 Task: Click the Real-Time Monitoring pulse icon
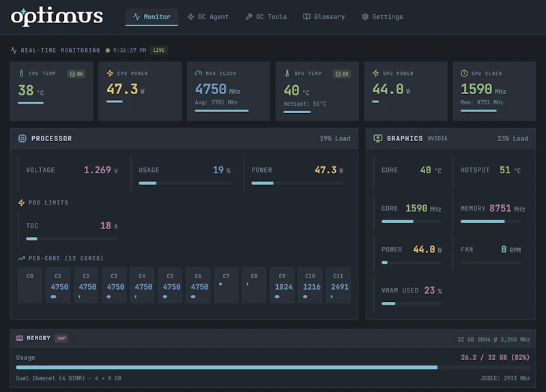point(14,50)
